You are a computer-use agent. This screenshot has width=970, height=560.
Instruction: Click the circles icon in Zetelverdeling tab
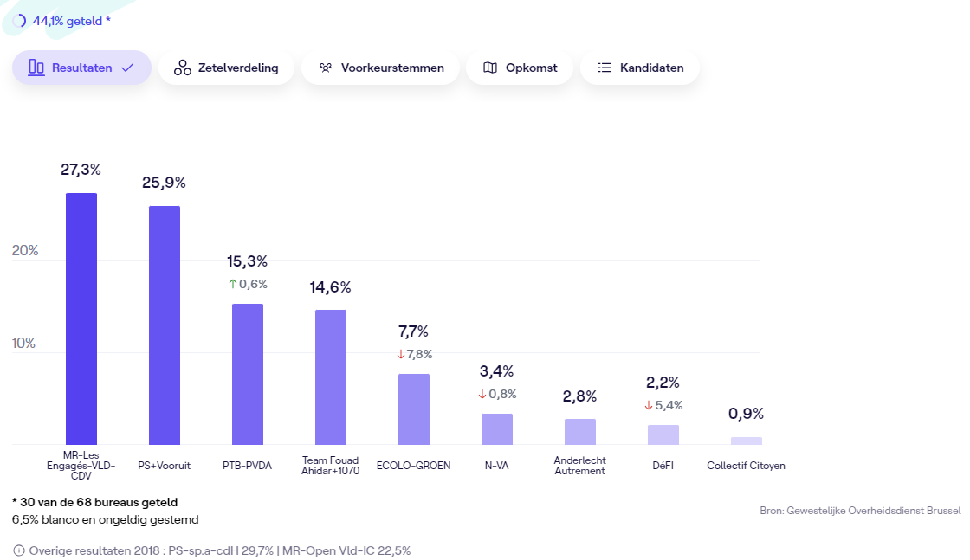coord(183,68)
